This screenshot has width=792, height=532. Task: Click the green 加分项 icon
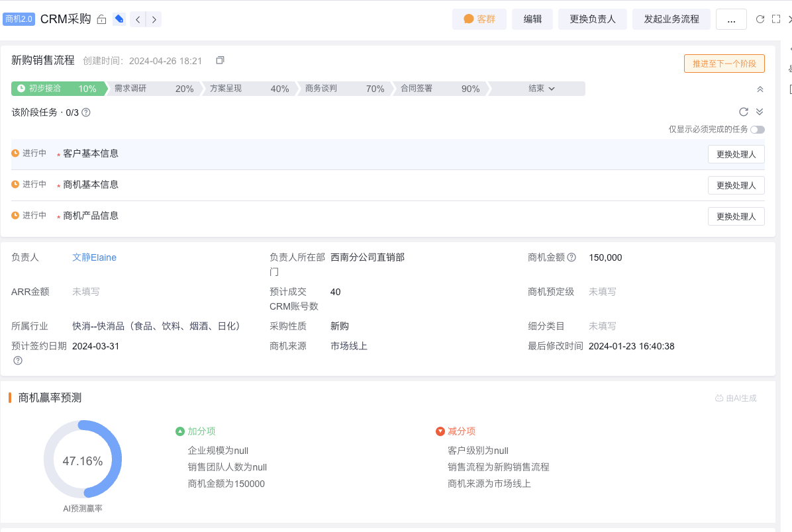point(180,431)
